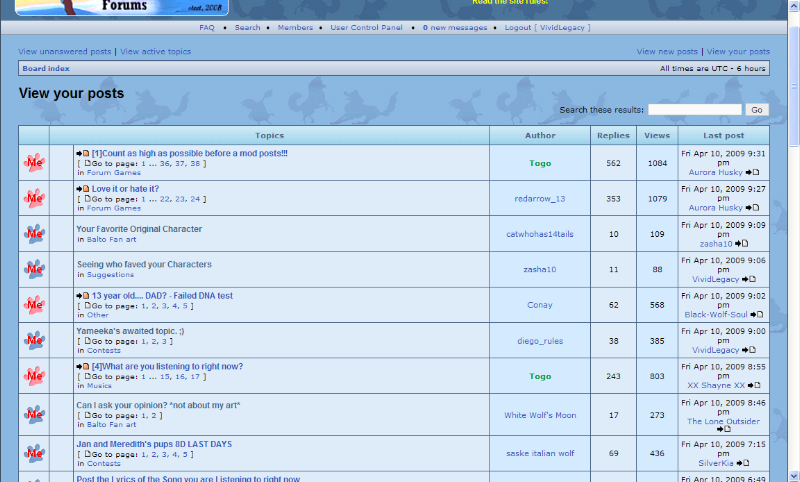Open the FAQ menu item
This screenshot has width=800, height=482.
[x=207, y=28]
